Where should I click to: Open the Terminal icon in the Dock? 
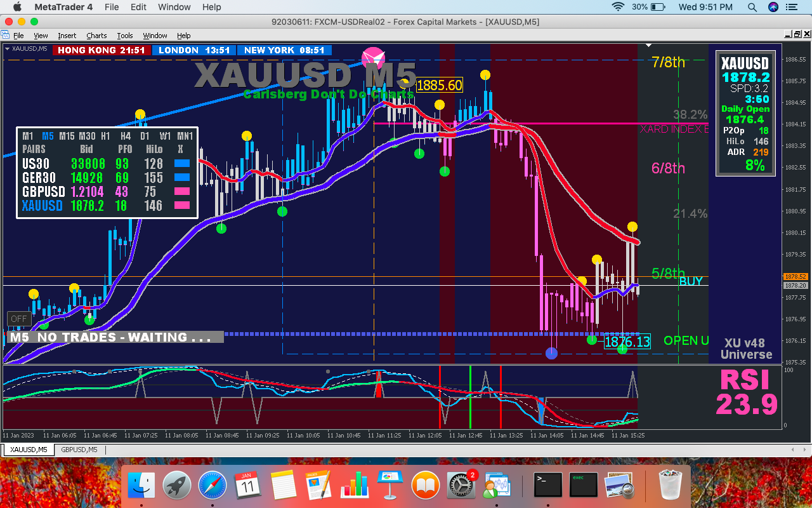click(x=547, y=486)
